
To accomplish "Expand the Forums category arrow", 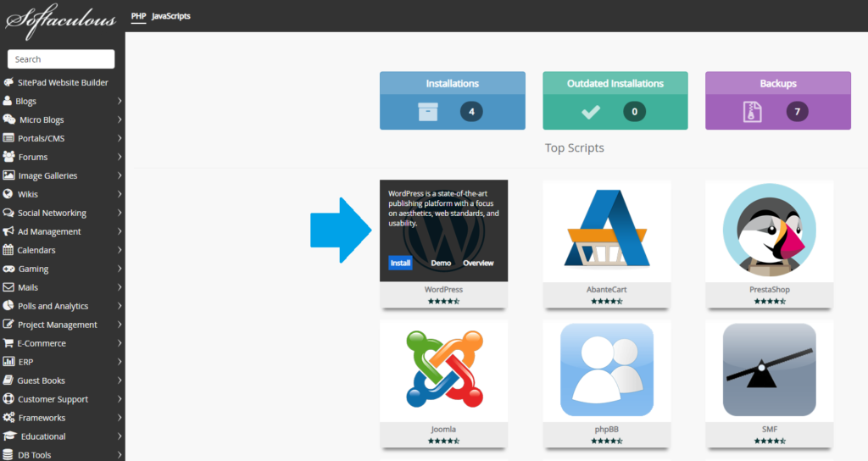I will [120, 157].
